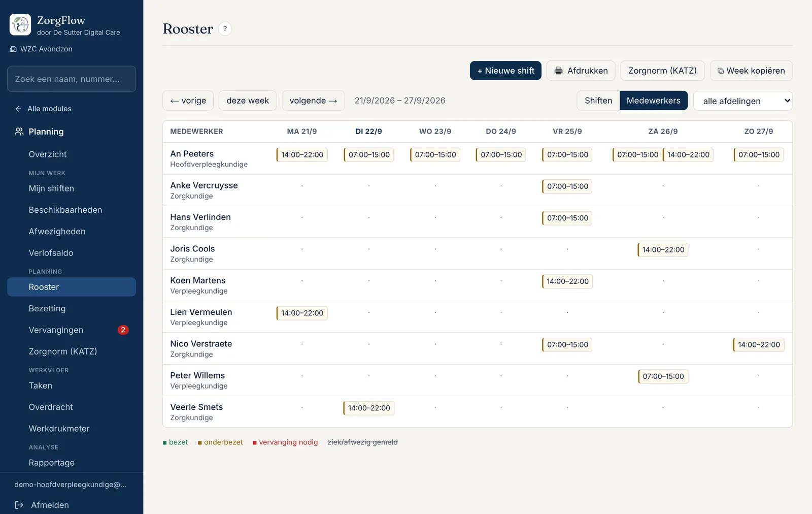Open Zorgnorm (KATZ) in the sidebar
Image resolution: width=812 pixels, height=514 pixels.
[x=72, y=351]
